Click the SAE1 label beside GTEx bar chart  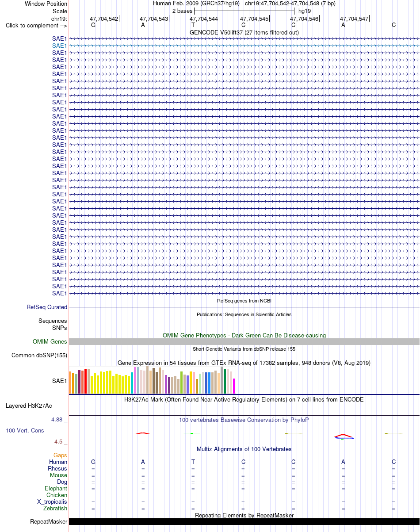(60, 380)
